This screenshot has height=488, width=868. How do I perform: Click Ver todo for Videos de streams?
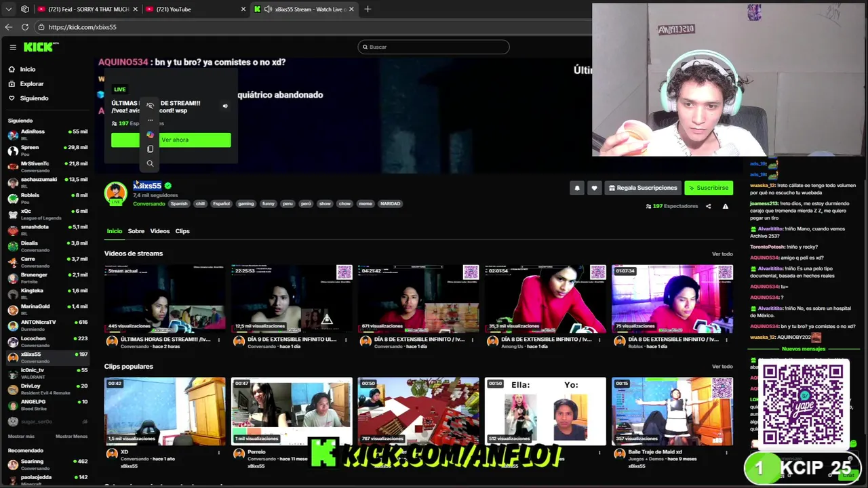[x=722, y=253]
